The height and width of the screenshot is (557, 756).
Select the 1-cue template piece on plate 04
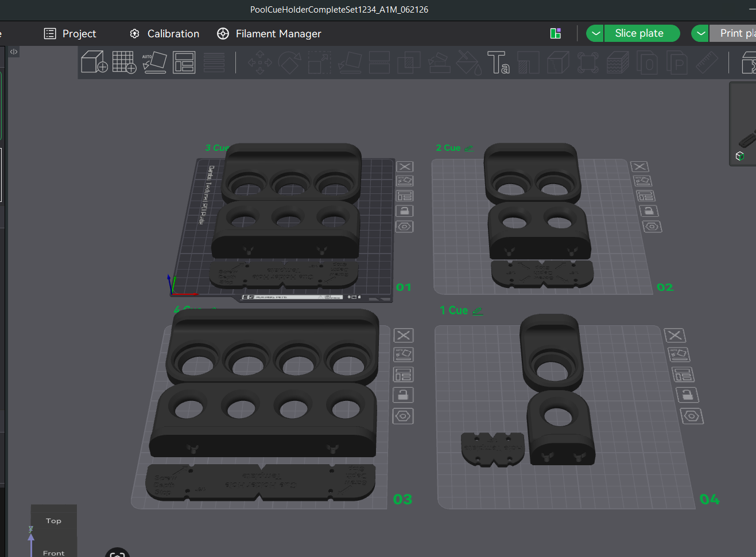pyautogui.click(x=493, y=449)
